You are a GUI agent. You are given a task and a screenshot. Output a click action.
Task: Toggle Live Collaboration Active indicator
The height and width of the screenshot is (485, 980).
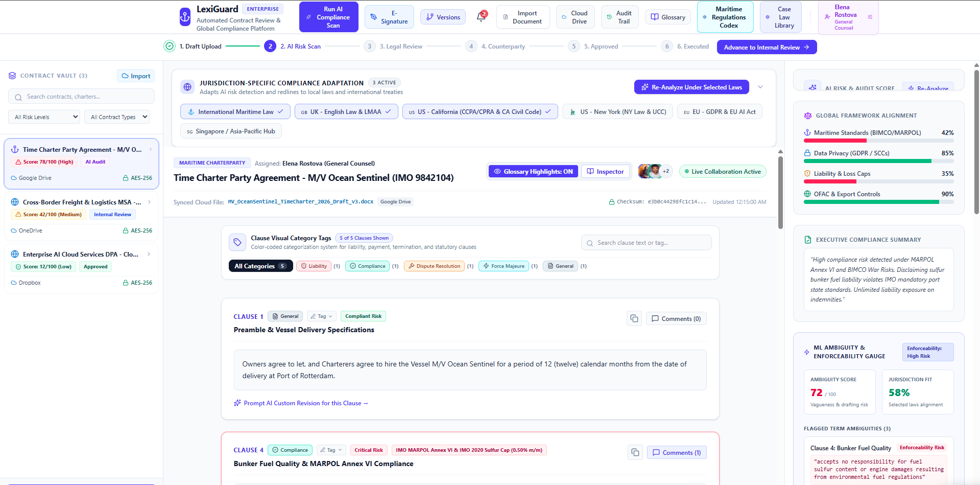click(723, 171)
